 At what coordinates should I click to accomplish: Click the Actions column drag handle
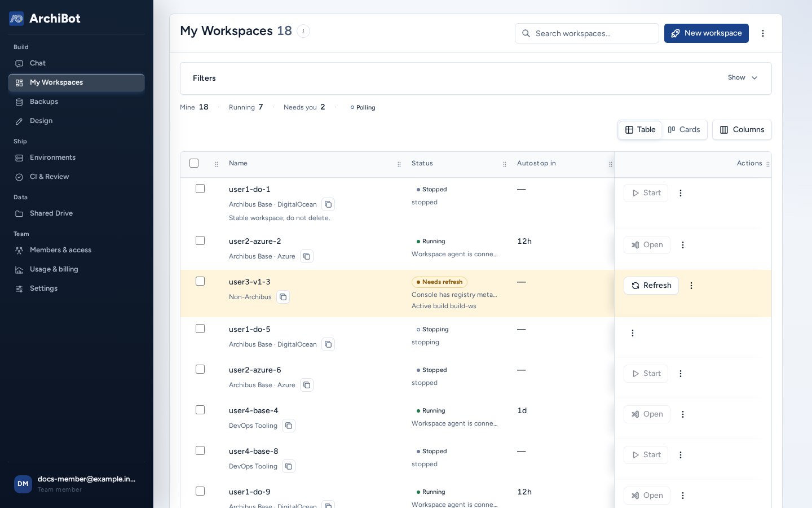click(768, 164)
